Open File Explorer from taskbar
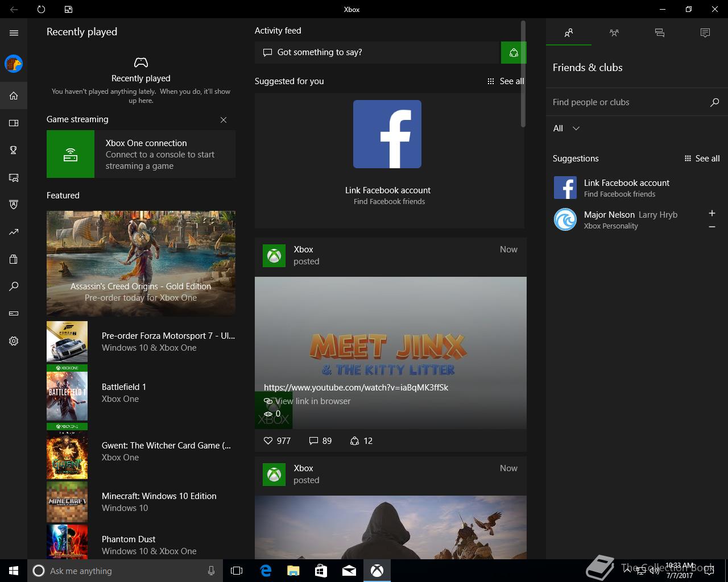This screenshot has height=582, width=728. 293,571
